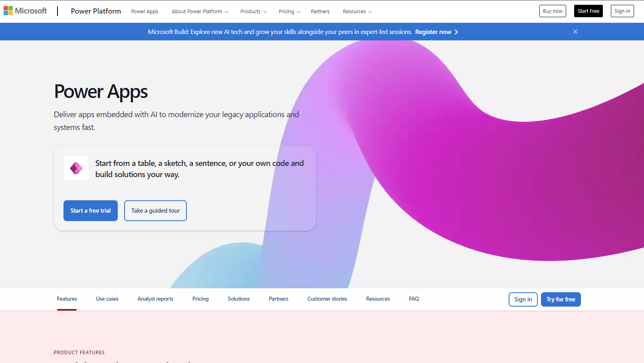Click the Register now arrow chevron

[456, 32]
